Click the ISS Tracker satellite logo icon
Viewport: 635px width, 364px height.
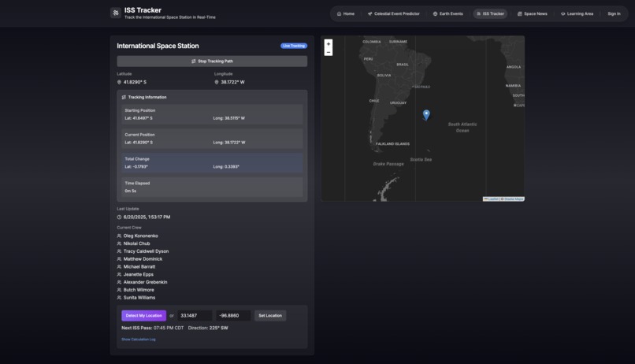pyautogui.click(x=115, y=13)
